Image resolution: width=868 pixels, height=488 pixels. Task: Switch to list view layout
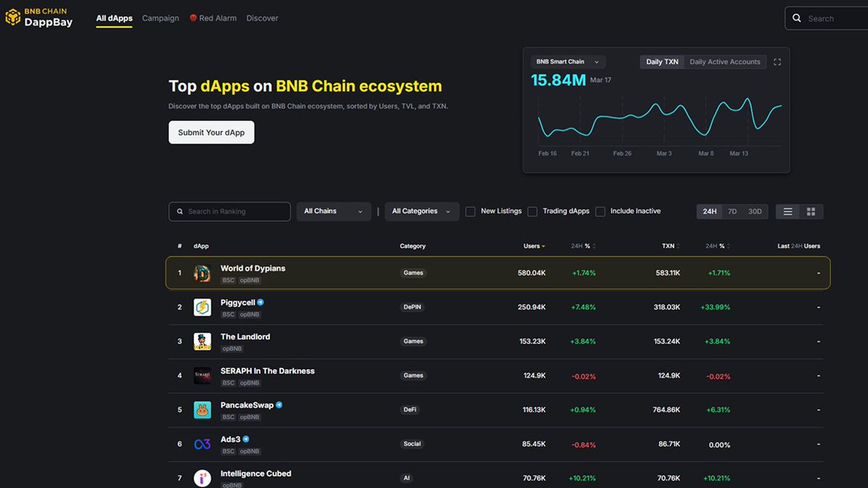coord(788,211)
